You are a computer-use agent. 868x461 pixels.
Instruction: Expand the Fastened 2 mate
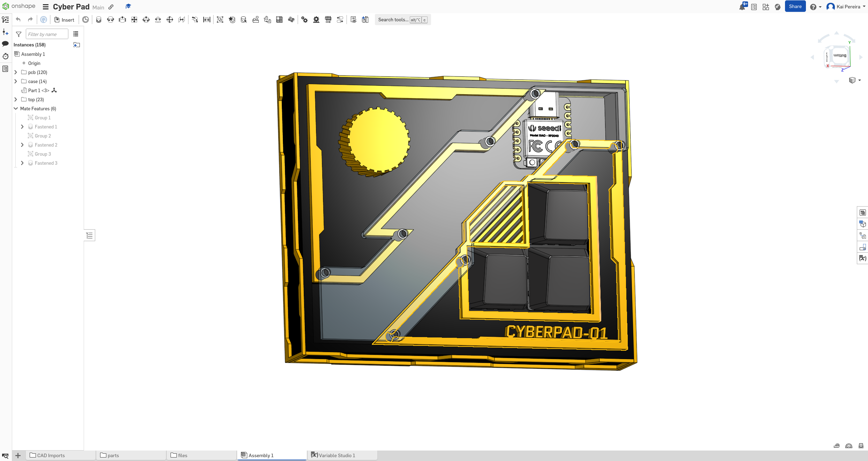coord(22,145)
